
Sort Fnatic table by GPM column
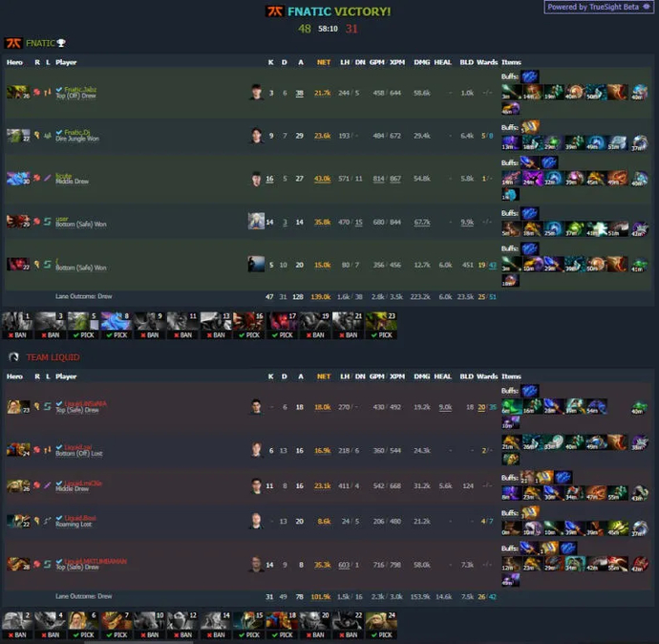pyautogui.click(x=377, y=62)
